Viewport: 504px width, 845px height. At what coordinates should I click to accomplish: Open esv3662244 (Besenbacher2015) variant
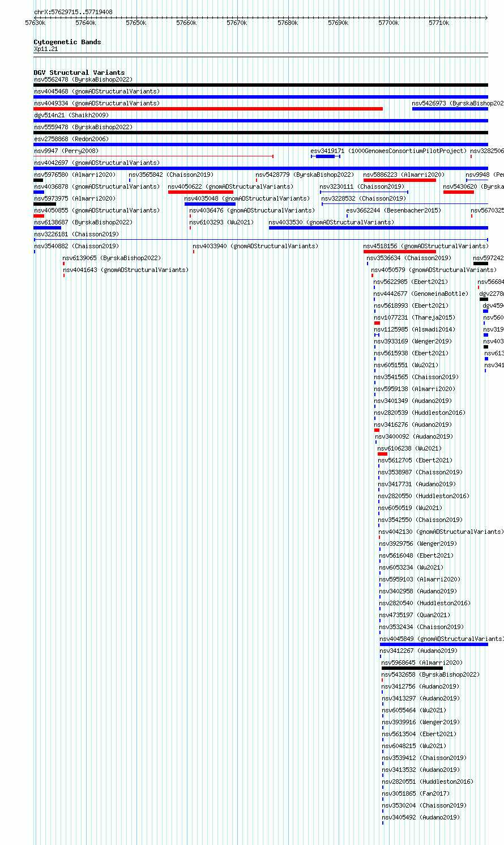[x=394, y=211]
